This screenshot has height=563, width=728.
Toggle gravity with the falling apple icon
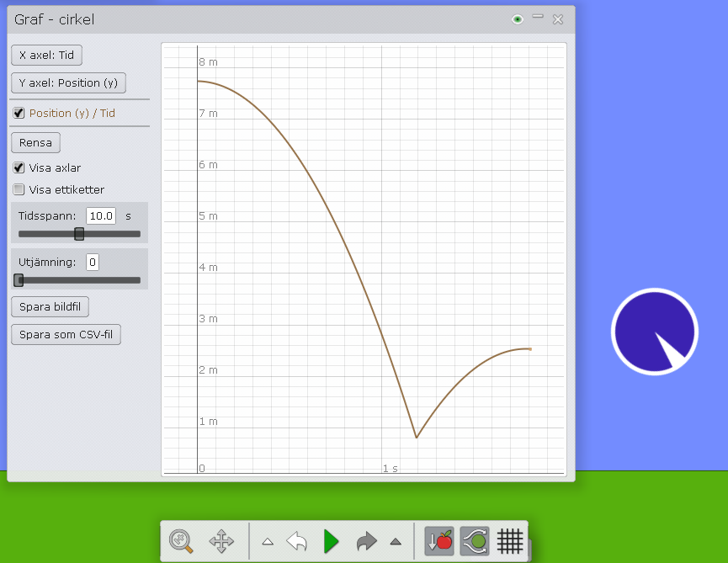(439, 541)
